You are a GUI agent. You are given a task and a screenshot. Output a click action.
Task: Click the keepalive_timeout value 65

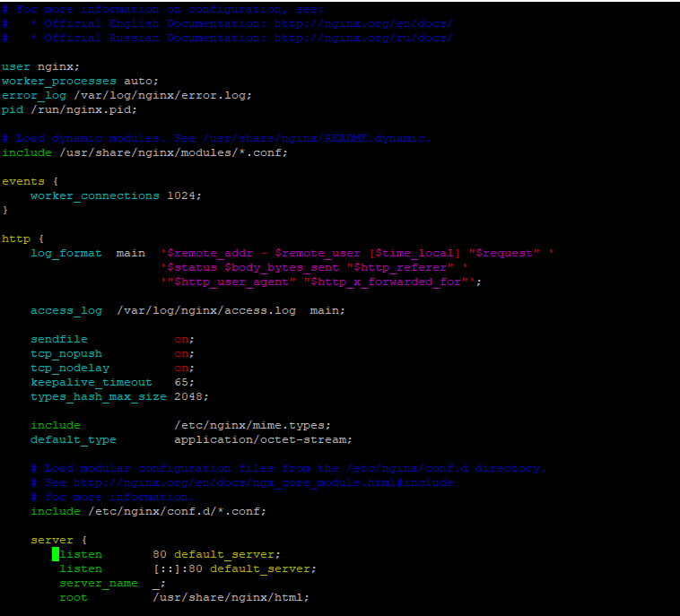tap(181, 382)
